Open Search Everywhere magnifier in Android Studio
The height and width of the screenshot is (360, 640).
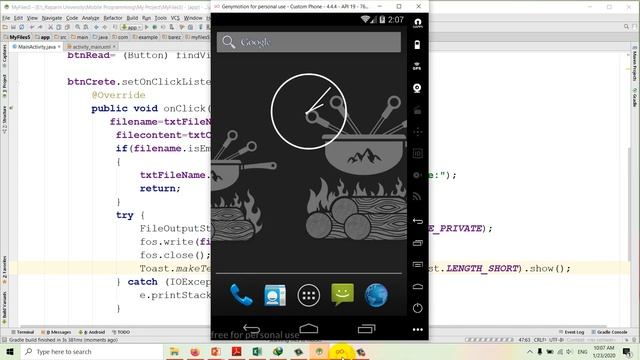tap(626, 27)
